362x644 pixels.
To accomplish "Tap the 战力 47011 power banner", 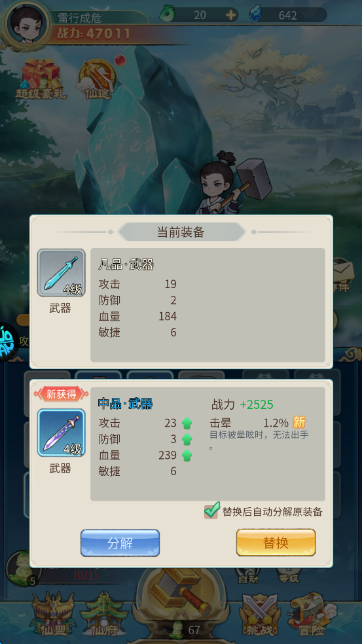I will pyautogui.click(x=94, y=33).
